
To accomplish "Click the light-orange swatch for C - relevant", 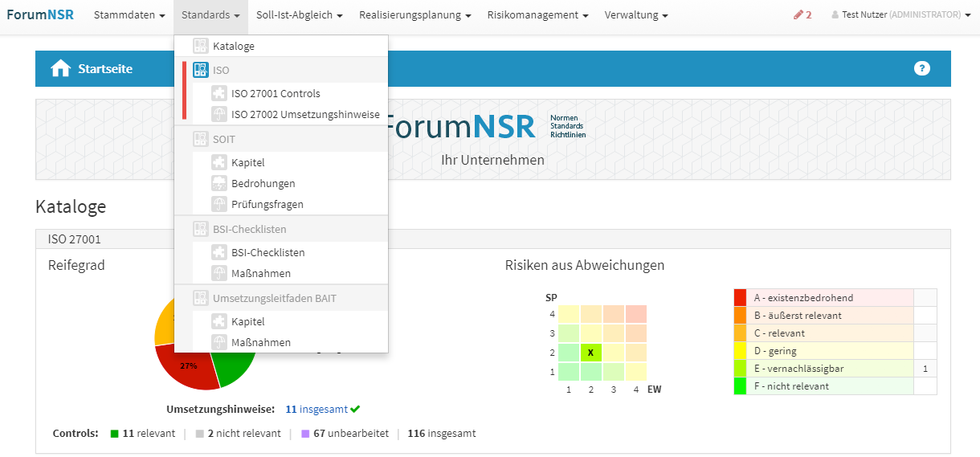I will [741, 333].
